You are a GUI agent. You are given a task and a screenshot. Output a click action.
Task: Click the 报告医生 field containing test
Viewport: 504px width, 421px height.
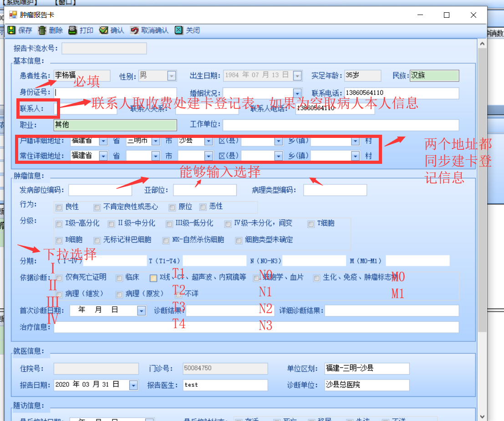click(x=225, y=385)
